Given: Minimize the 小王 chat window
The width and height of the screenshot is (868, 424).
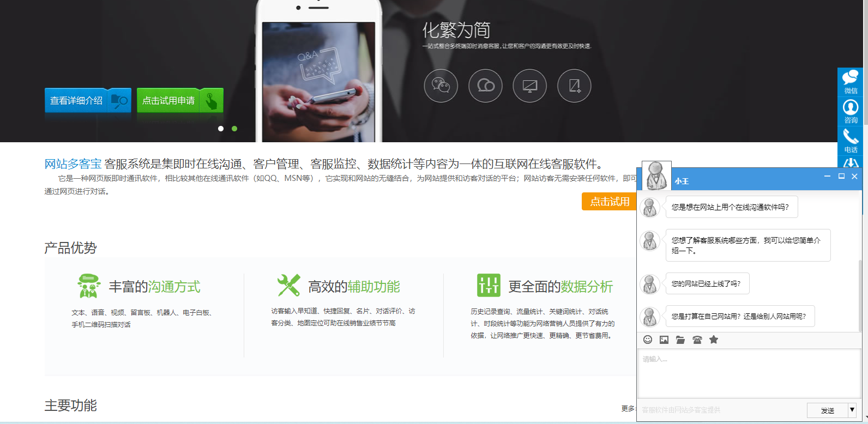Looking at the screenshot, I should point(827,176).
